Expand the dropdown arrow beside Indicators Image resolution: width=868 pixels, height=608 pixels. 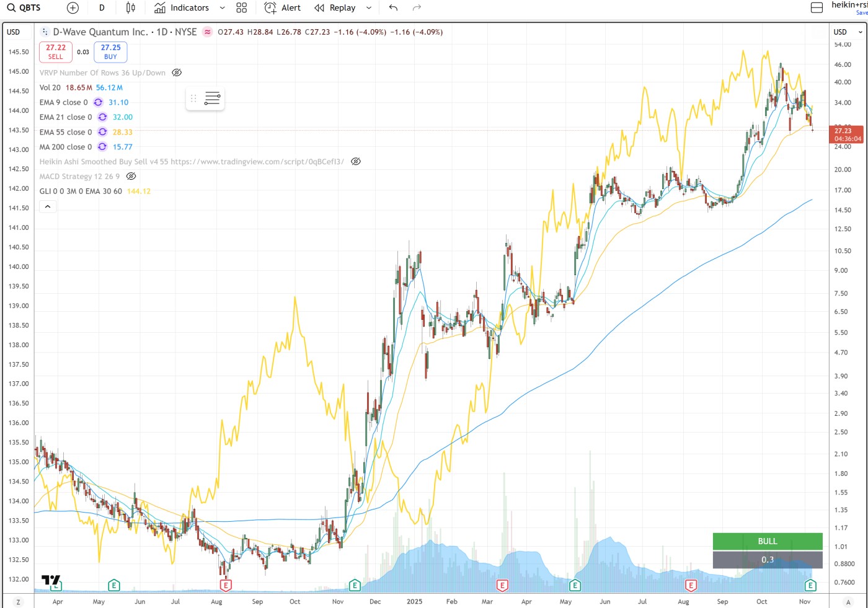coord(222,8)
